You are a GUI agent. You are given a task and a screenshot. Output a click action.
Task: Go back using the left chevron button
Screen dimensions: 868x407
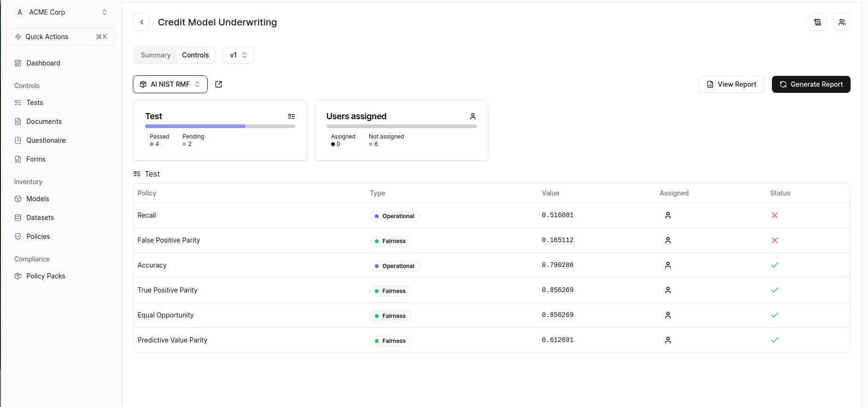(142, 22)
